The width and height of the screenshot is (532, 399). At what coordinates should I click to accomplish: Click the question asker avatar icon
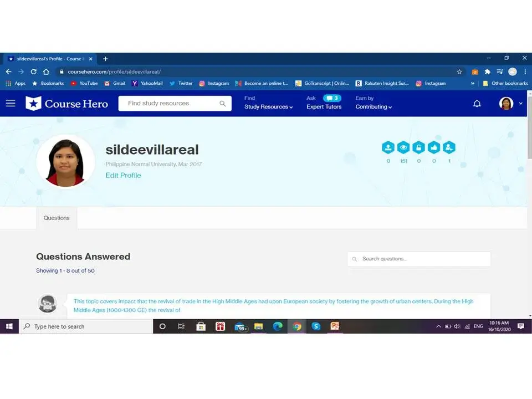48,304
